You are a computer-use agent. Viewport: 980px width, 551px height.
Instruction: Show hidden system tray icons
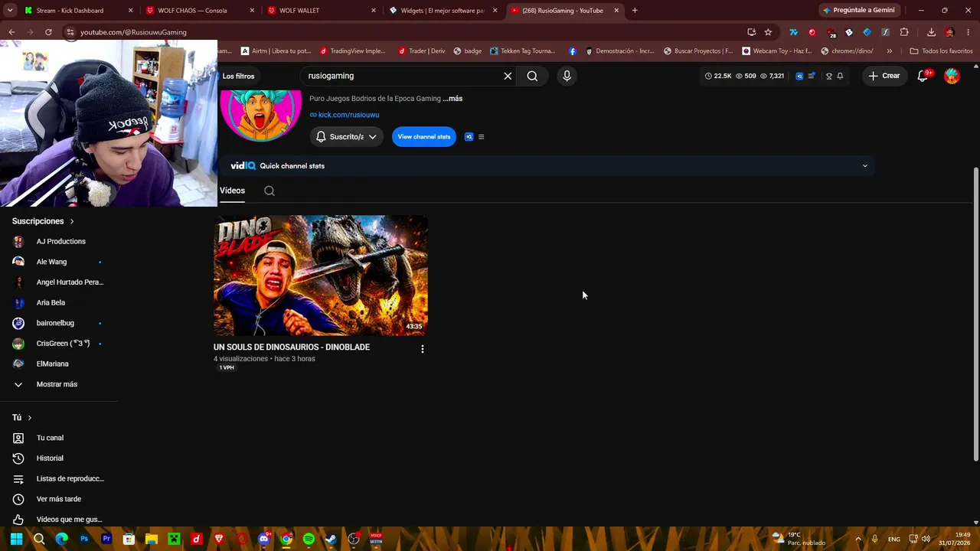pyautogui.click(x=858, y=539)
